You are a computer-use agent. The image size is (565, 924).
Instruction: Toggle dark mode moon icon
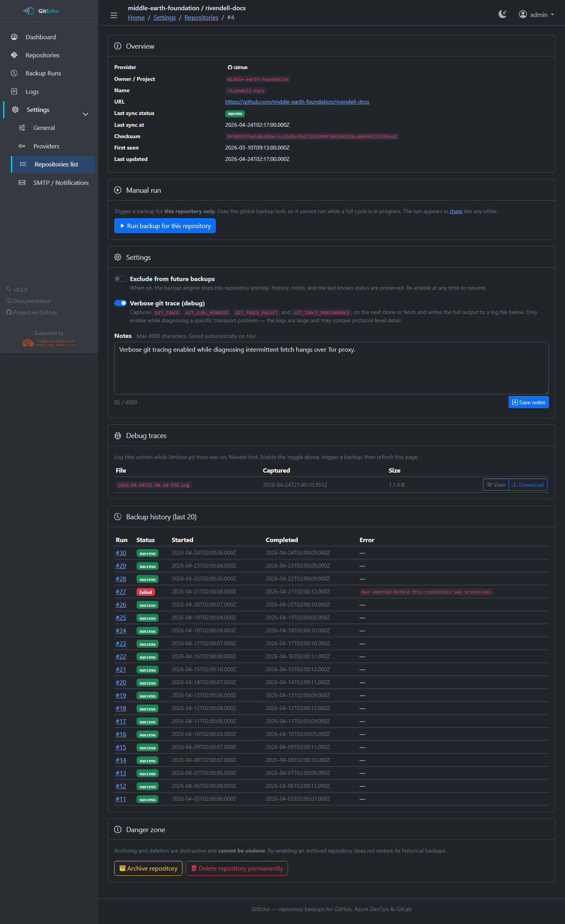coord(502,15)
